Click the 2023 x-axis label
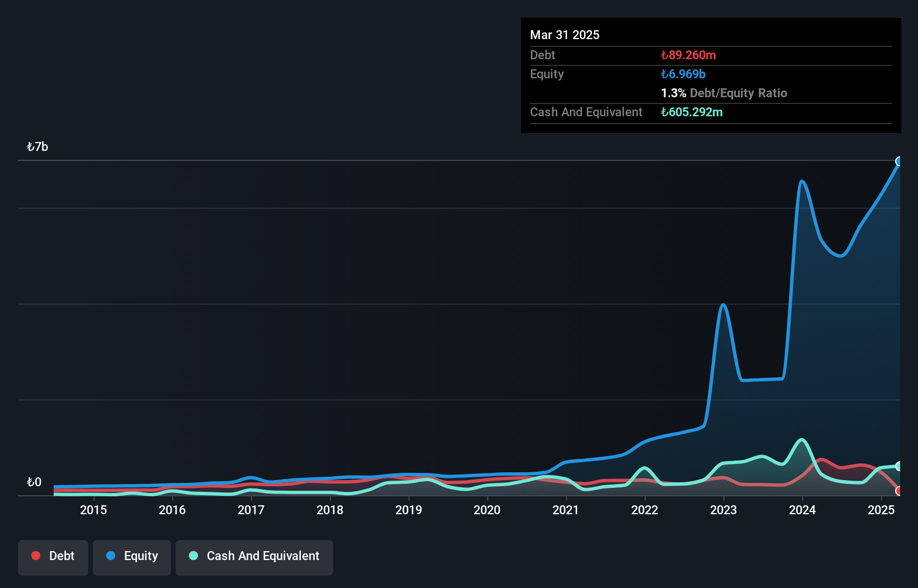 723,510
